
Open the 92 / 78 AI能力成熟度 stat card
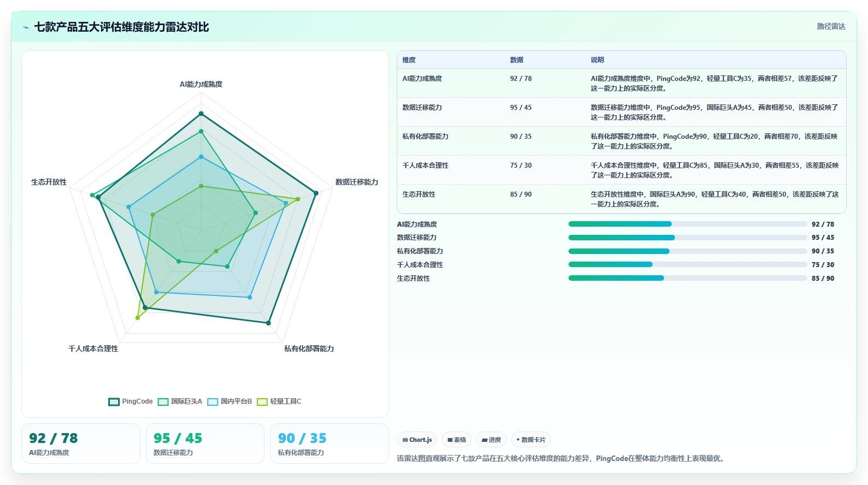(81, 443)
